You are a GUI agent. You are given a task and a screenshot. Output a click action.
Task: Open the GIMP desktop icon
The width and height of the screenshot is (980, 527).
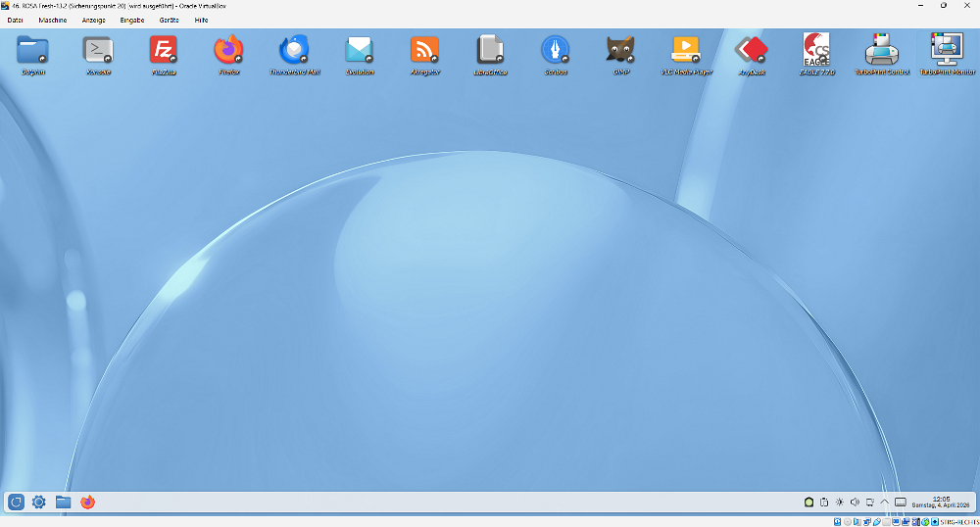(620, 50)
